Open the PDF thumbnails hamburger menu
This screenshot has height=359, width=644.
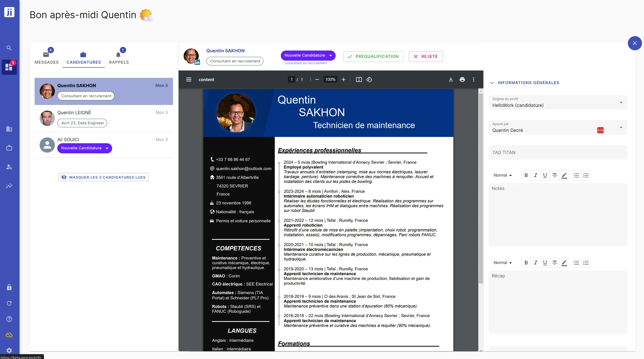pos(189,79)
